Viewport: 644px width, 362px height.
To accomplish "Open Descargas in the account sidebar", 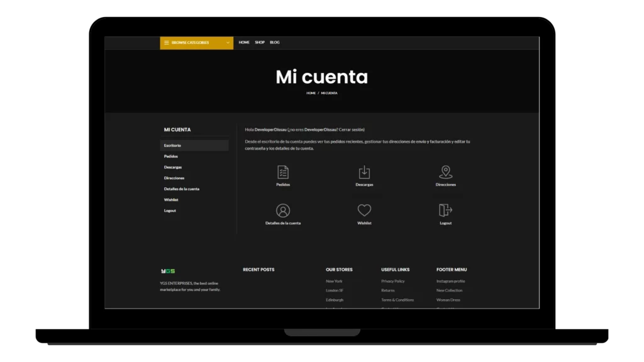I will pos(173,167).
